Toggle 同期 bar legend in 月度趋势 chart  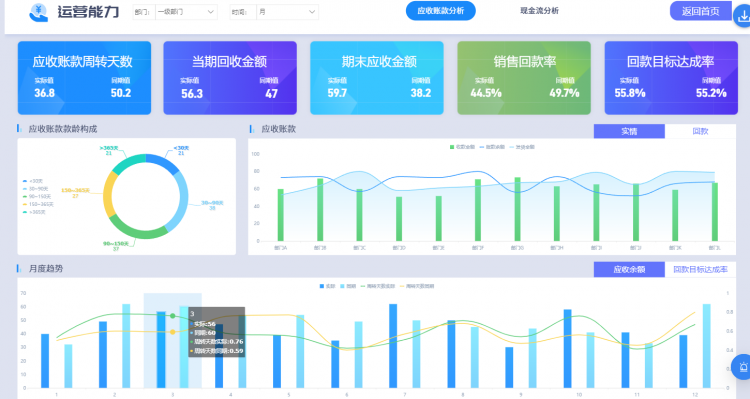(348, 286)
